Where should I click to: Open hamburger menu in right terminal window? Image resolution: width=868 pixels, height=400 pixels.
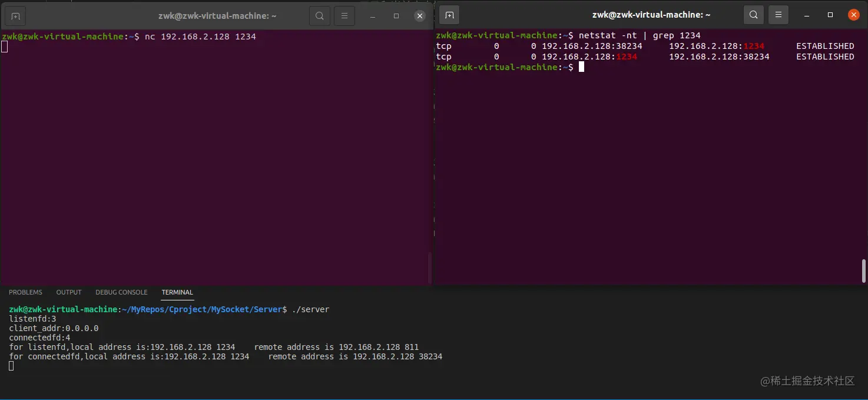(x=778, y=15)
